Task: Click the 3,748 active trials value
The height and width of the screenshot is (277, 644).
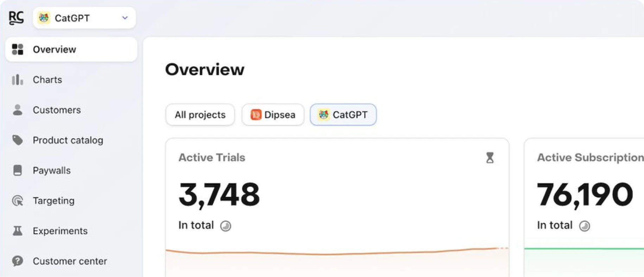Action: tap(219, 195)
